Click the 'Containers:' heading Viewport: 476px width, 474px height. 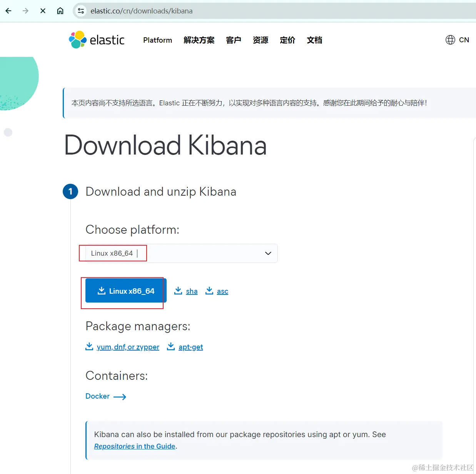pyautogui.click(x=117, y=376)
